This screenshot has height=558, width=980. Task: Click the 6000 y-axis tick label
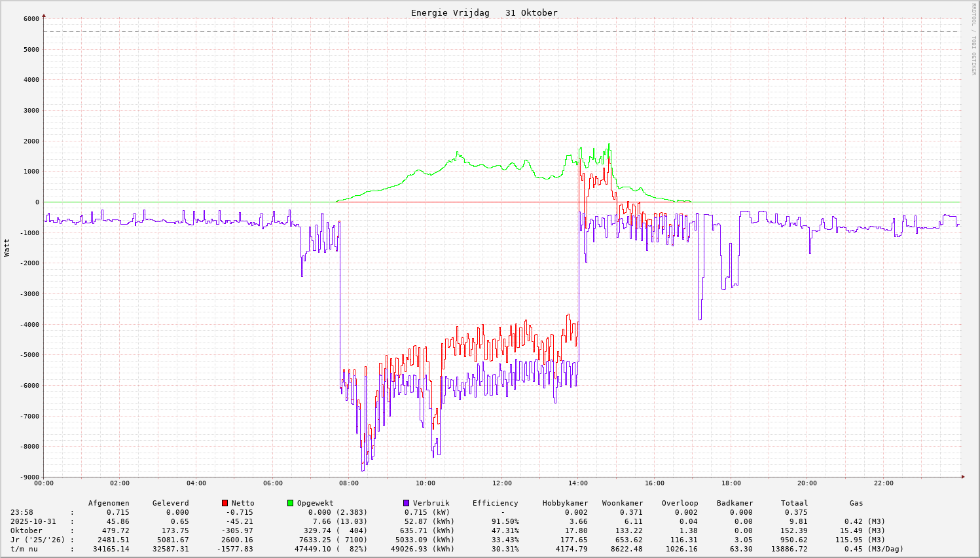pyautogui.click(x=31, y=18)
